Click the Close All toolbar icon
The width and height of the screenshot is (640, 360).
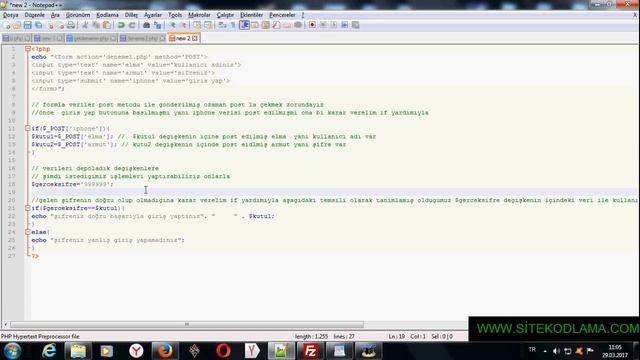60,25
